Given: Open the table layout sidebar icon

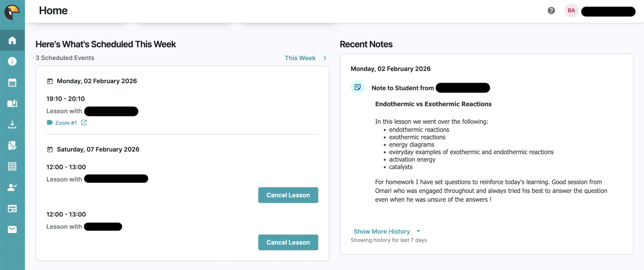Looking at the screenshot, I should tap(12, 208).
